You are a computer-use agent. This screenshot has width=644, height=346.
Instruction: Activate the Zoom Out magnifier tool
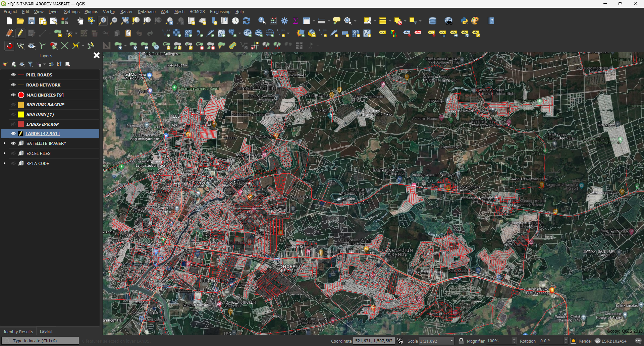(x=114, y=21)
